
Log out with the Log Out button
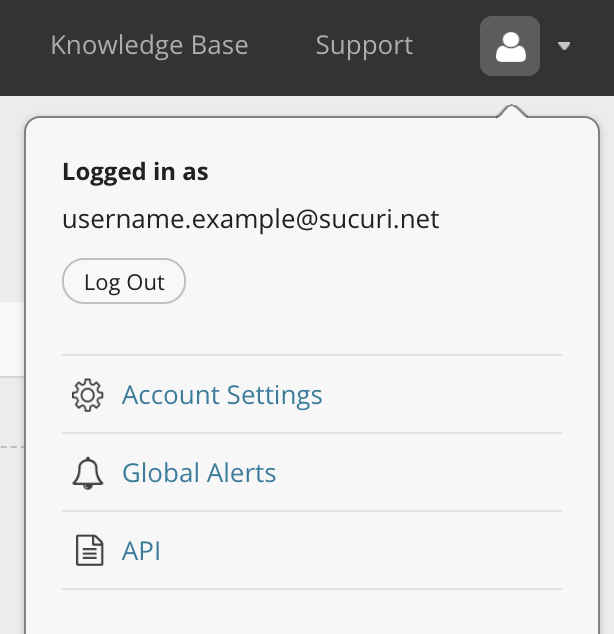click(x=124, y=281)
